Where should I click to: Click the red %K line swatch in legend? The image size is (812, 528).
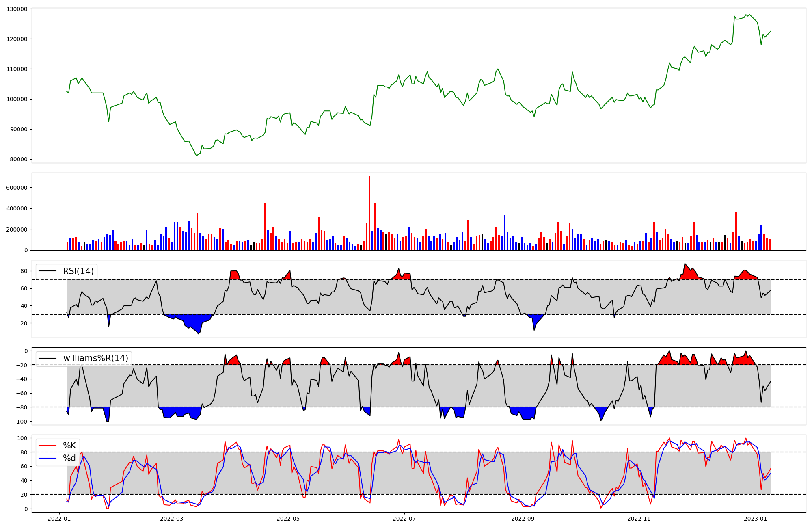tap(48, 446)
